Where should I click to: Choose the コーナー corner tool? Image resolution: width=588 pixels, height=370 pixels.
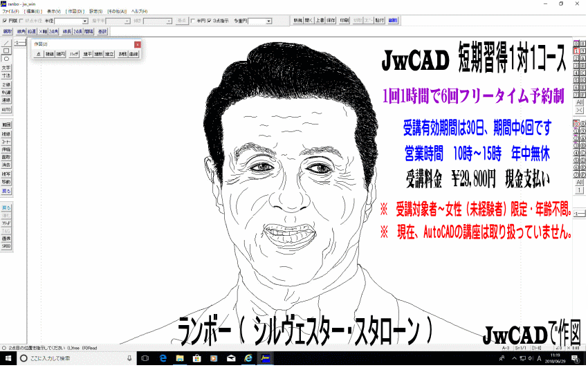[x=6, y=142]
